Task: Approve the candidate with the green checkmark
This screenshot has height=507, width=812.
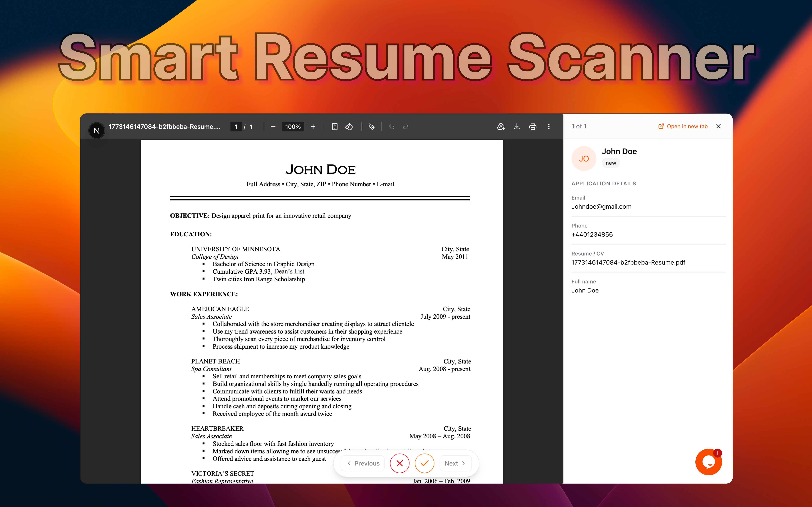Action: 424,463
